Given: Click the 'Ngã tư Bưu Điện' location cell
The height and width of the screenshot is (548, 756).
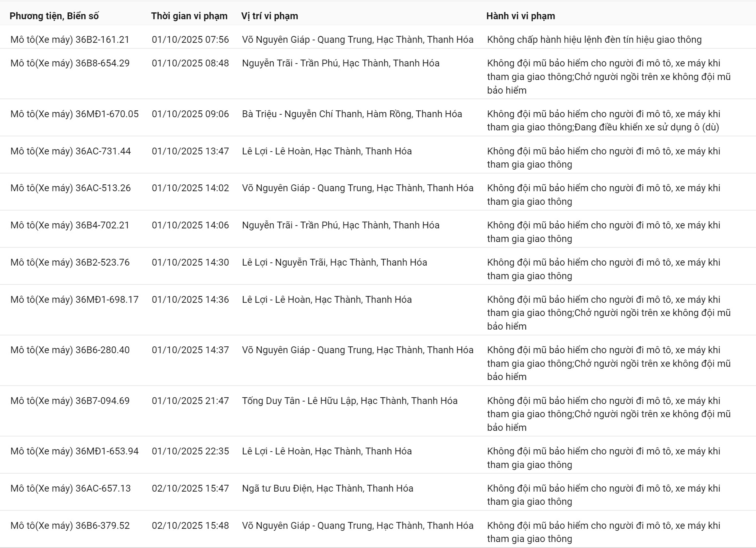Looking at the screenshot, I should tap(328, 488).
